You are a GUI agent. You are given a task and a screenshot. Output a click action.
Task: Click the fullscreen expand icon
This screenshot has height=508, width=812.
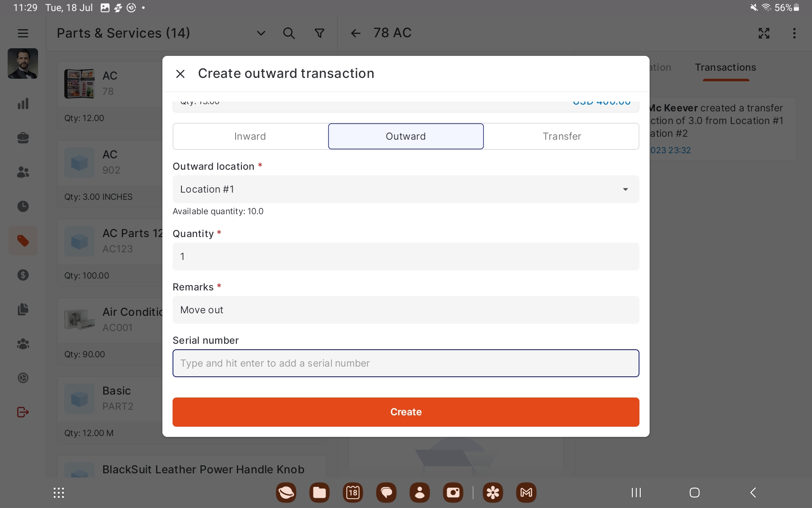pos(764,33)
